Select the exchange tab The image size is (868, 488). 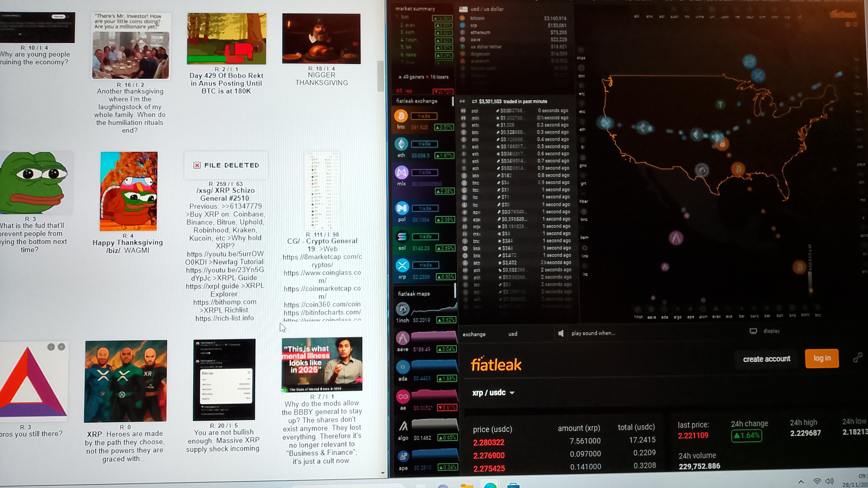(474, 334)
